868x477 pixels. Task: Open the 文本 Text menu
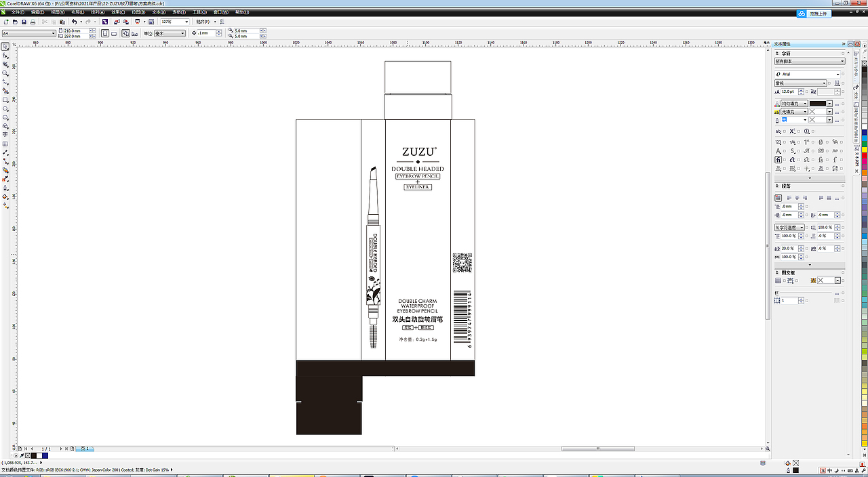(x=158, y=12)
